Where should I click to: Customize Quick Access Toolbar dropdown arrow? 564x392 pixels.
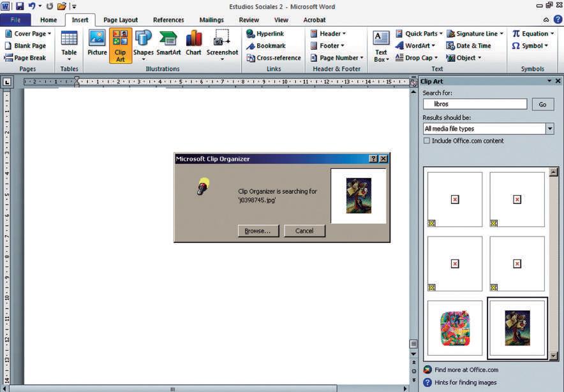point(74,6)
